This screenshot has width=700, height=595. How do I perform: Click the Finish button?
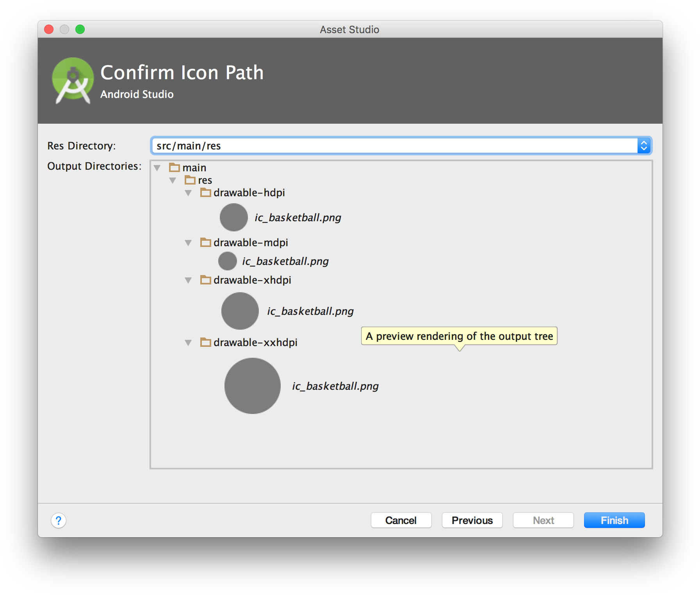[x=614, y=520]
